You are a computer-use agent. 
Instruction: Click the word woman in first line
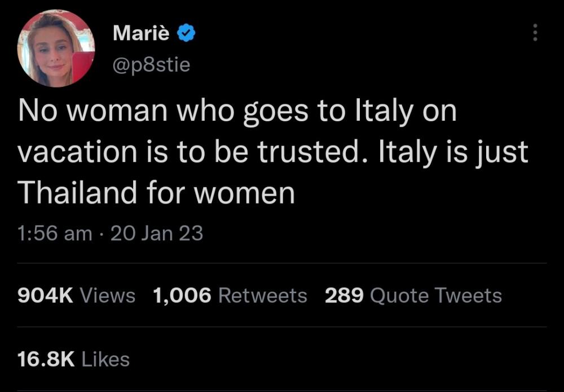118,111
